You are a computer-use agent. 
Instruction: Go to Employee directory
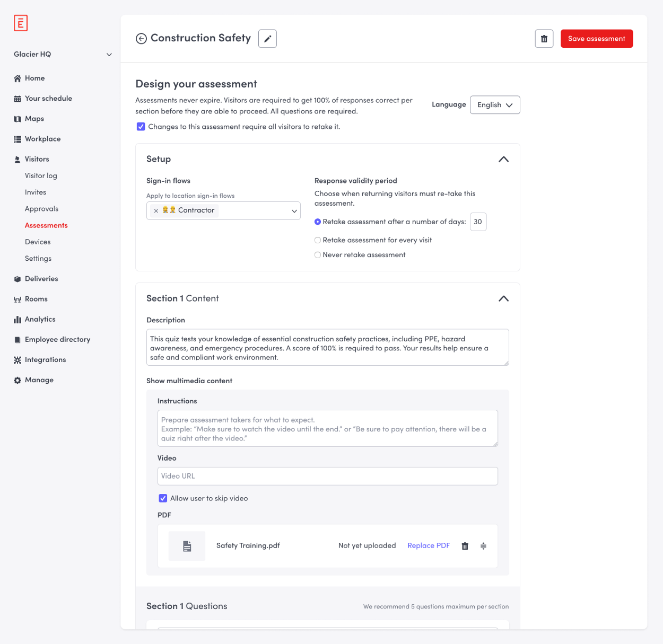[x=57, y=340]
